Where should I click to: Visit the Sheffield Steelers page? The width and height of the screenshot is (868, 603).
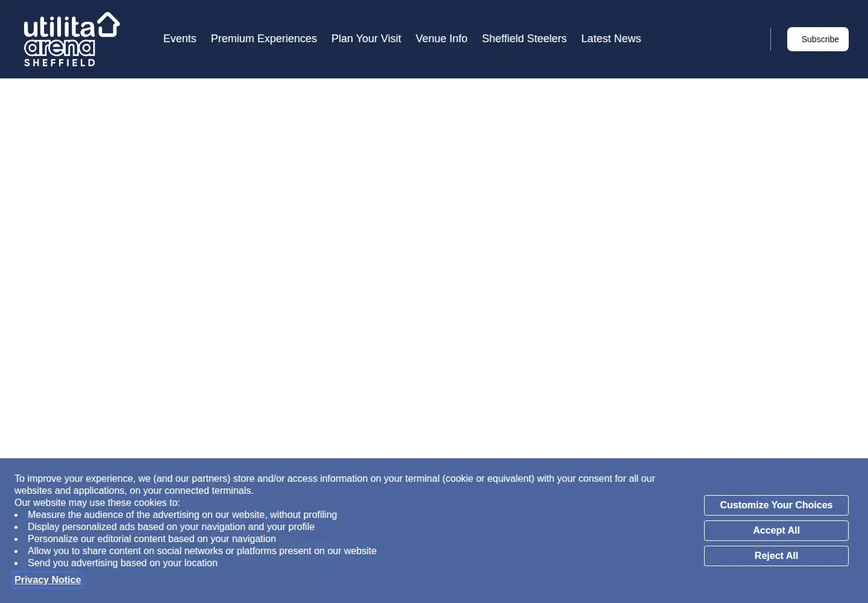524,39
